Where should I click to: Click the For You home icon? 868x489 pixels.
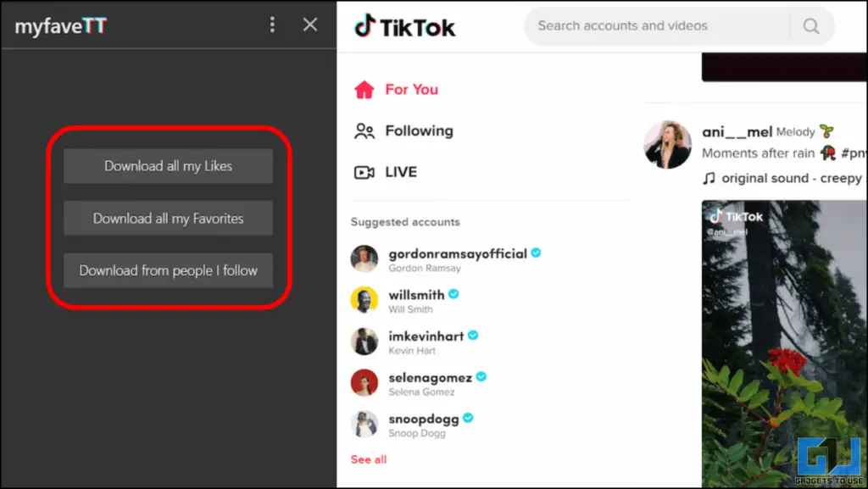(364, 90)
